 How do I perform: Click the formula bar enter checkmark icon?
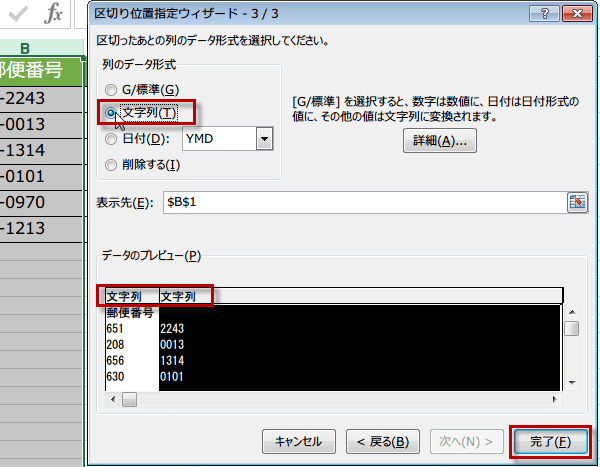tap(17, 16)
